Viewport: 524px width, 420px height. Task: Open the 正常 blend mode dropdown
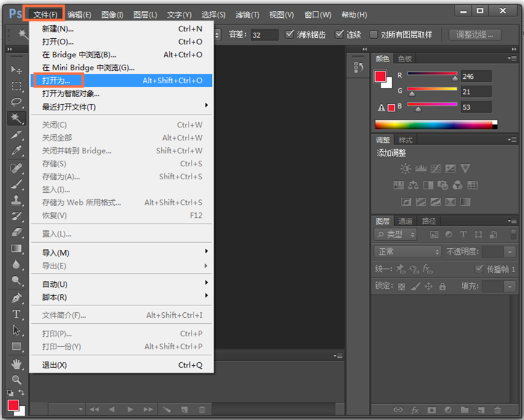[407, 251]
